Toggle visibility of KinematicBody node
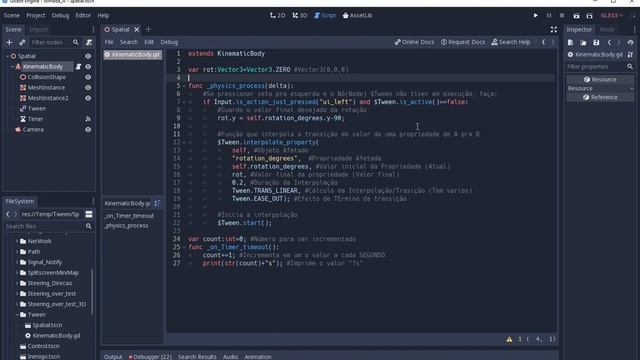640x360 pixels. click(x=88, y=67)
